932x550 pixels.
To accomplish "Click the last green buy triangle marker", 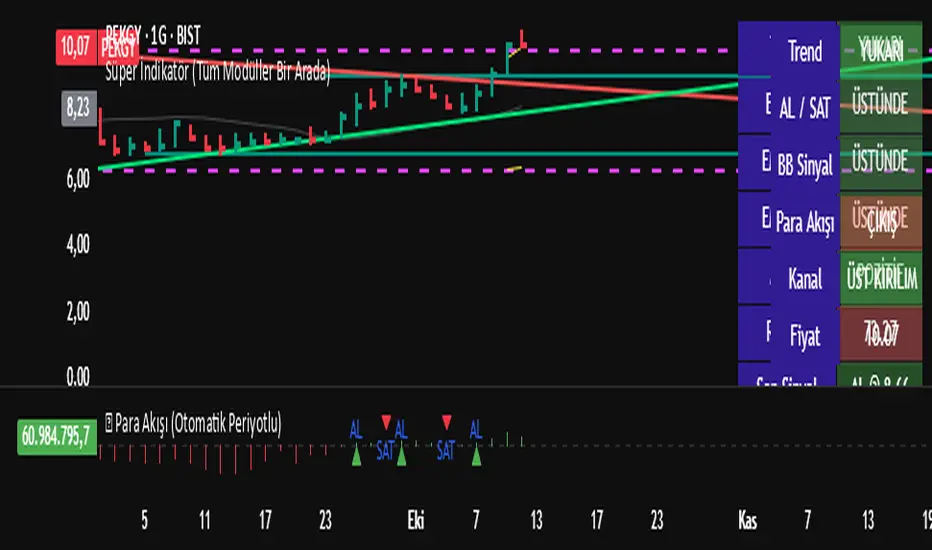I will pos(476,457).
